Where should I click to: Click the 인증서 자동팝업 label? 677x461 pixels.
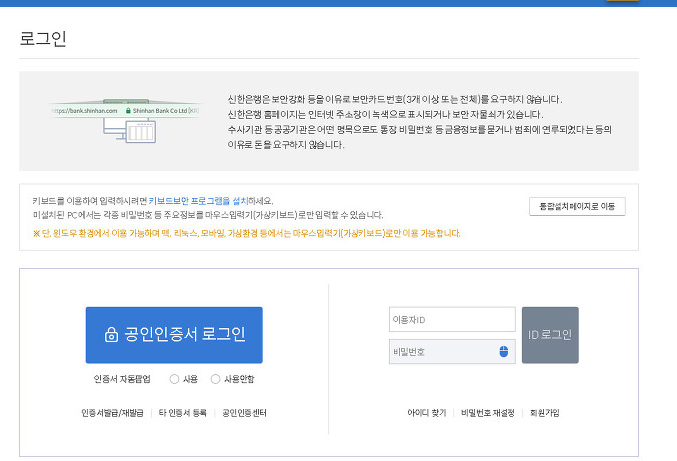coord(122,379)
